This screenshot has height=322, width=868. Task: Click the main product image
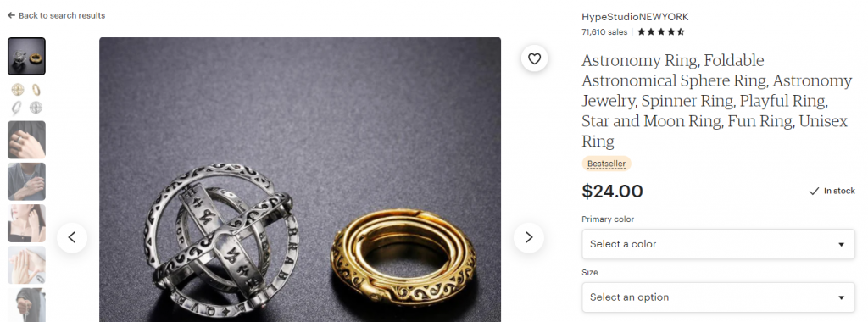(300, 180)
